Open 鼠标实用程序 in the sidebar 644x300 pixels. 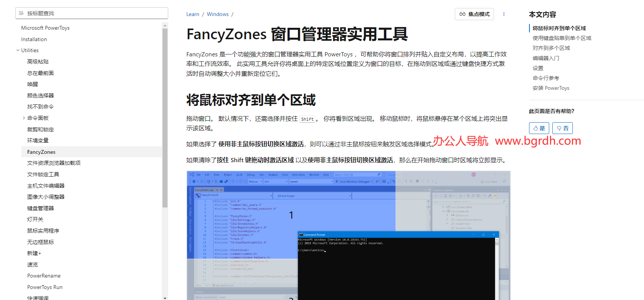(x=43, y=231)
